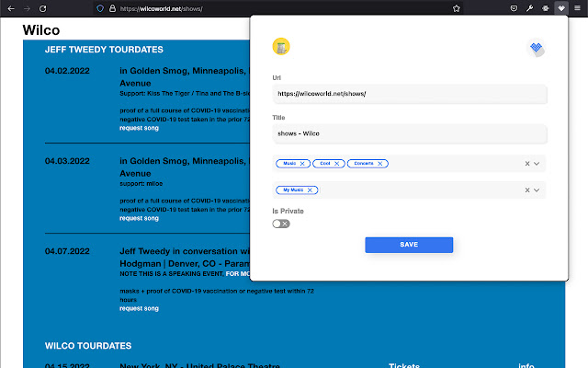The height and width of the screenshot is (368, 588).
Task: Click the My Music chip label
Action: tap(293, 190)
